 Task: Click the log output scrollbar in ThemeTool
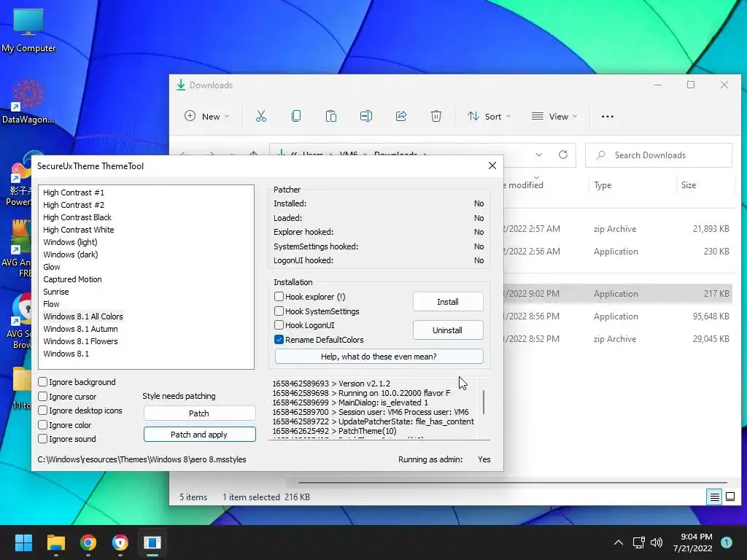(x=484, y=402)
